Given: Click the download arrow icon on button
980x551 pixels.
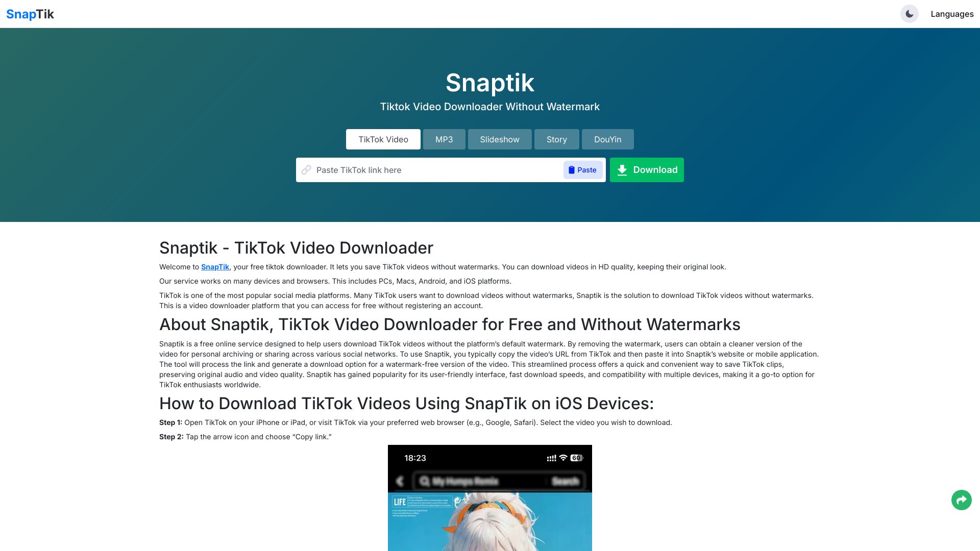Looking at the screenshot, I should pos(621,170).
